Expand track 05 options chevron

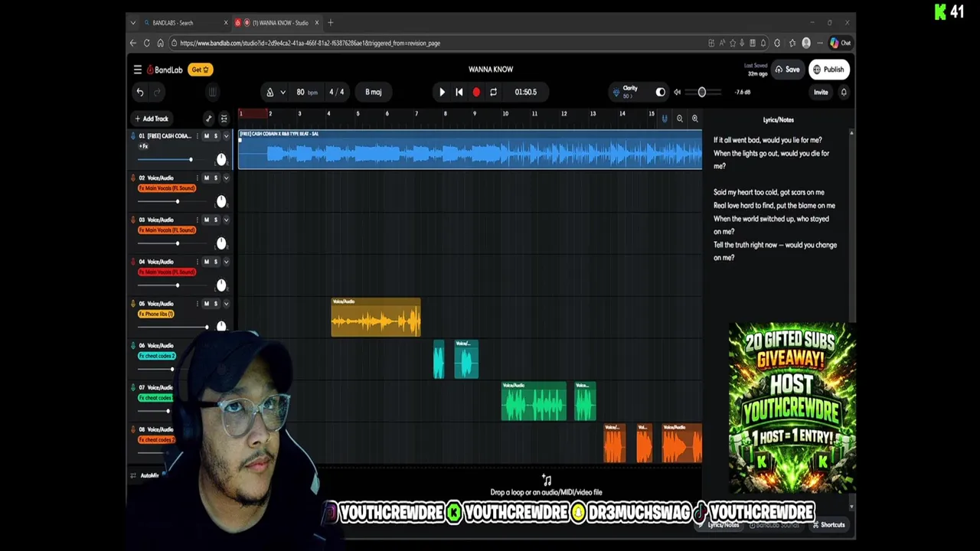226,304
